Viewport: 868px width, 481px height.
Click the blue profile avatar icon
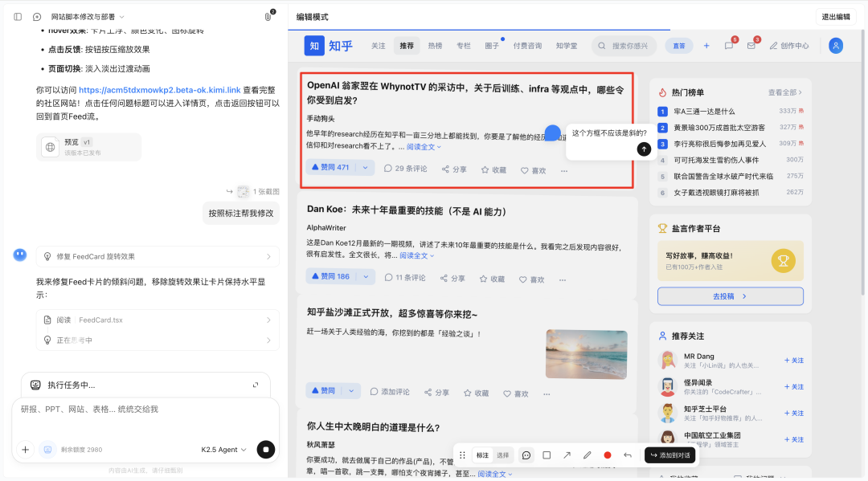[836, 46]
